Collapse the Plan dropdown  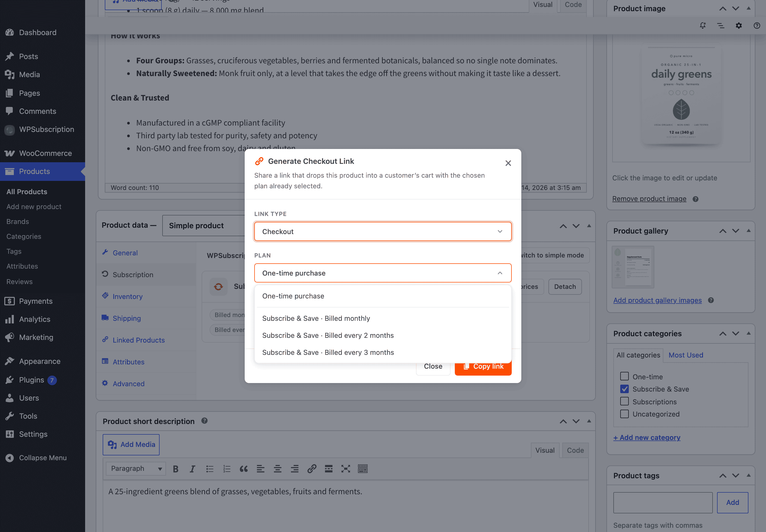pyautogui.click(x=383, y=273)
